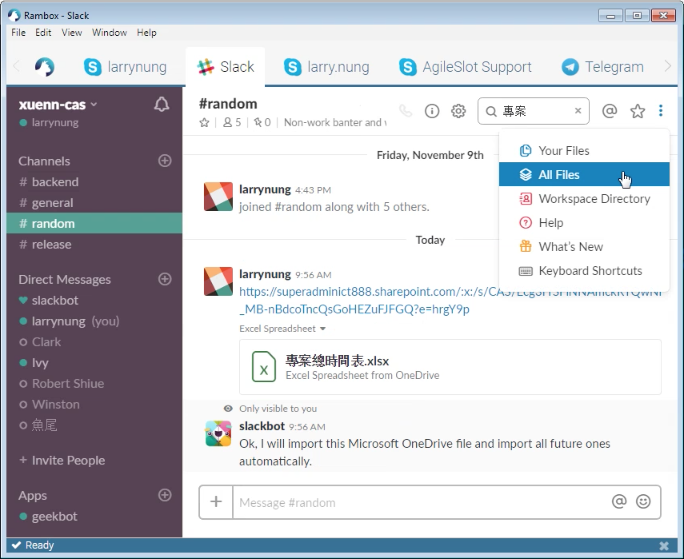Click Invite People link
This screenshot has height=559, width=684.
point(62,460)
